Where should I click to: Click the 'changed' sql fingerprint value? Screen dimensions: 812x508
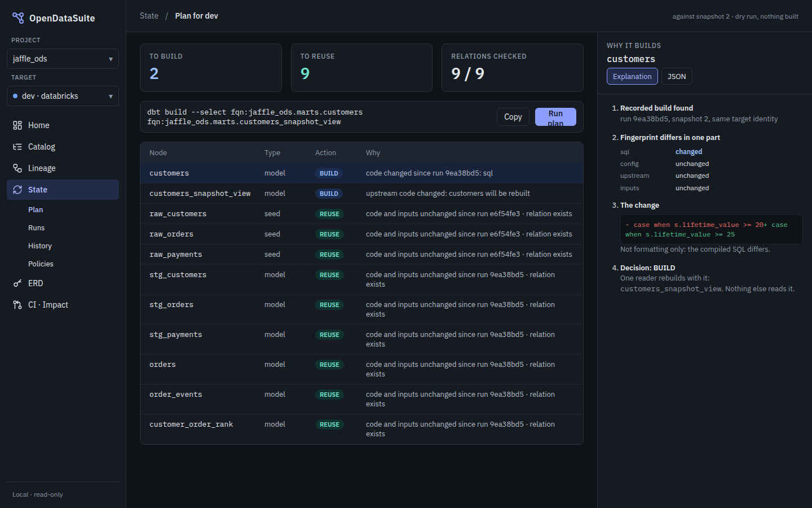click(689, 152)
